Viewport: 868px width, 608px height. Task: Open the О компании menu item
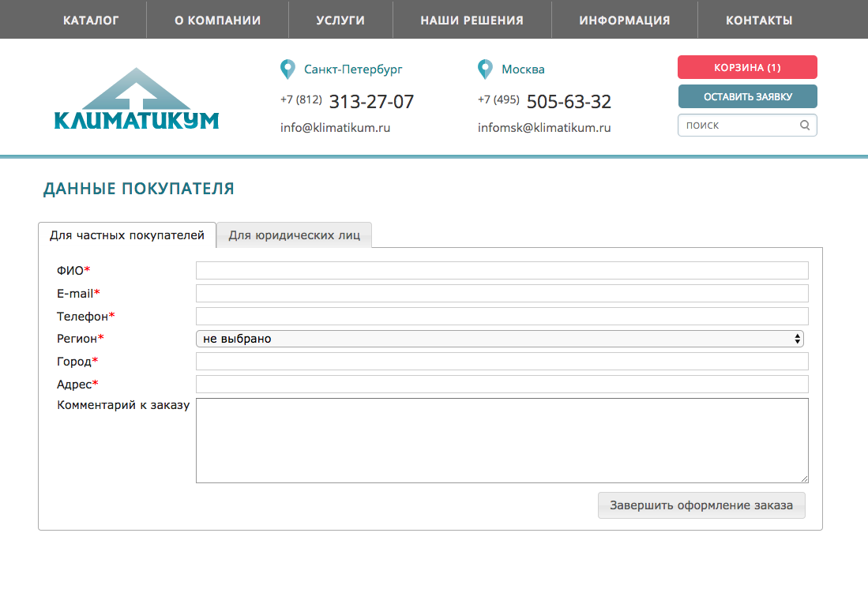[217, 20]
